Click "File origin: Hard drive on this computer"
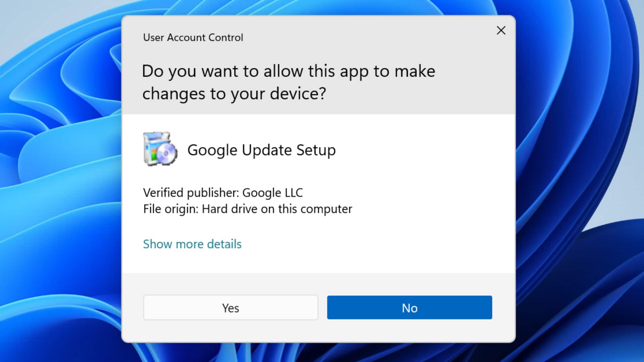 (248, 209)
